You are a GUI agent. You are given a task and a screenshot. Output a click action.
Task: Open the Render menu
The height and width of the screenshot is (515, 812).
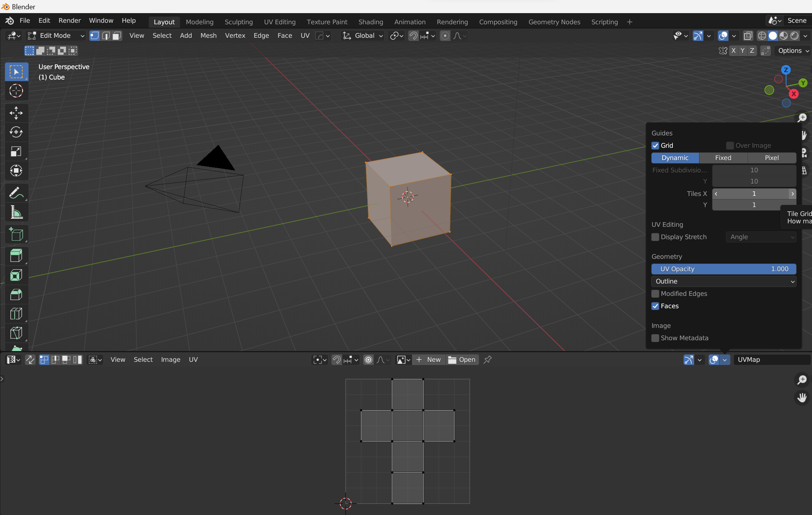point(69,20)
